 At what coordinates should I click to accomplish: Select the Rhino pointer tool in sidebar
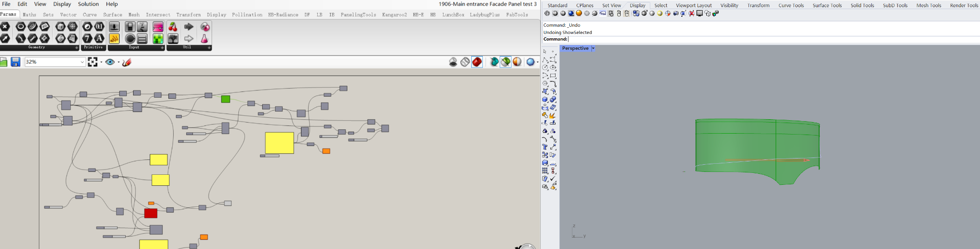(545, 51)
